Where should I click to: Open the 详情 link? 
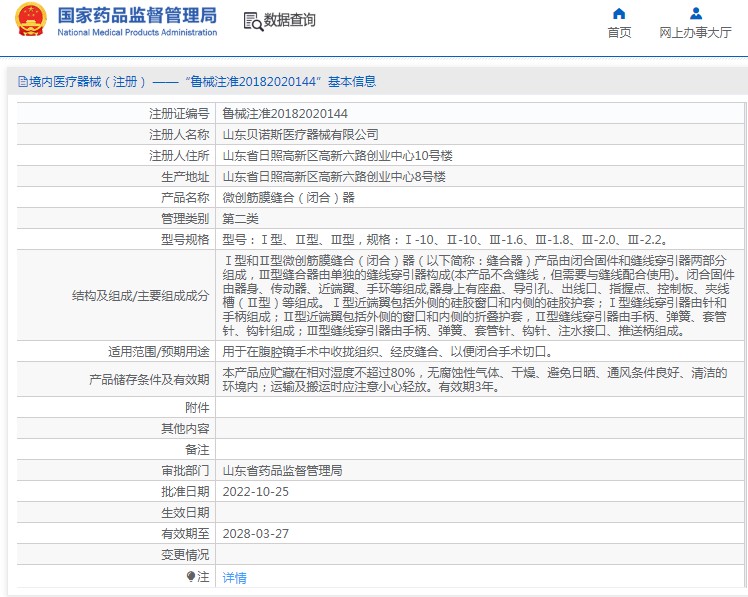(x=235, y=577)
